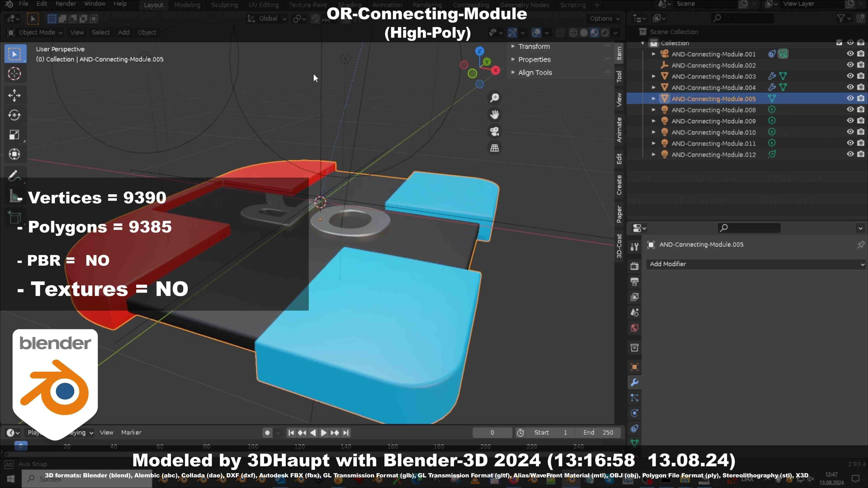This screenshot has width=868, height=488.
Task: Play animation forward
Action: (x=323, y=433)
